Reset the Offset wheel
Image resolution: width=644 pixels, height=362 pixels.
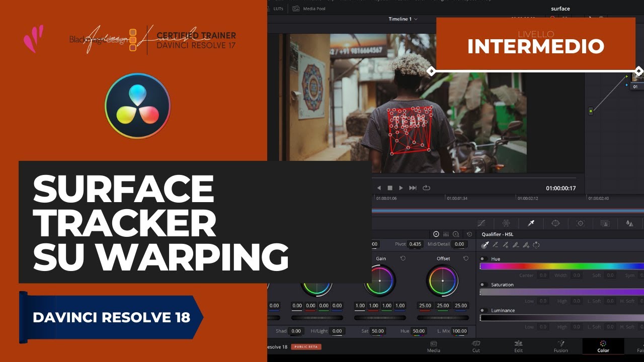[x=466, y=258]
